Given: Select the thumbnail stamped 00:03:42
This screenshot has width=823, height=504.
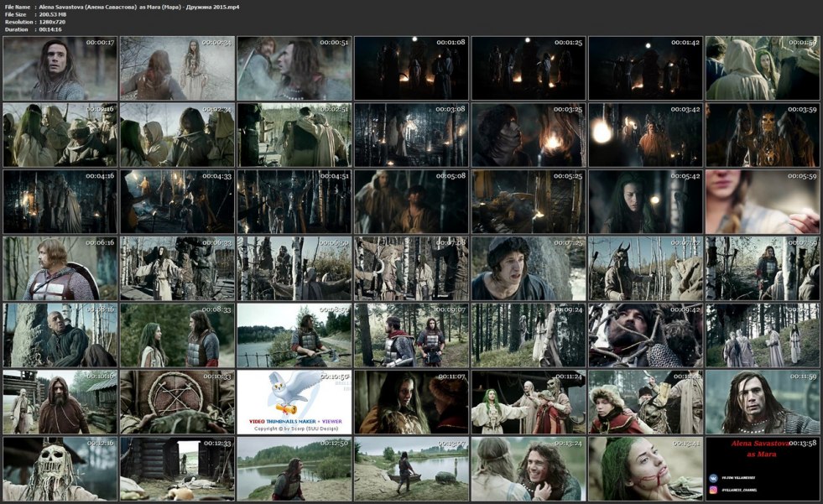Looking at the screenshot, I should click(644, 134).
